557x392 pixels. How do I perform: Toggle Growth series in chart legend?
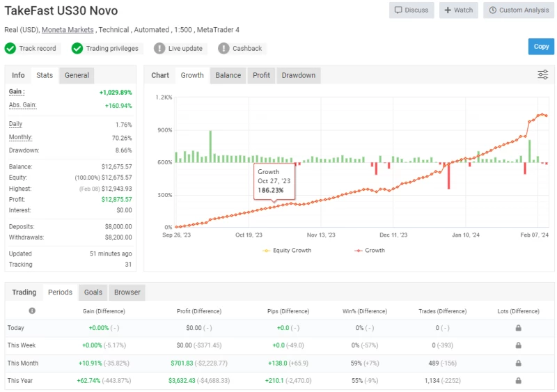369,251
